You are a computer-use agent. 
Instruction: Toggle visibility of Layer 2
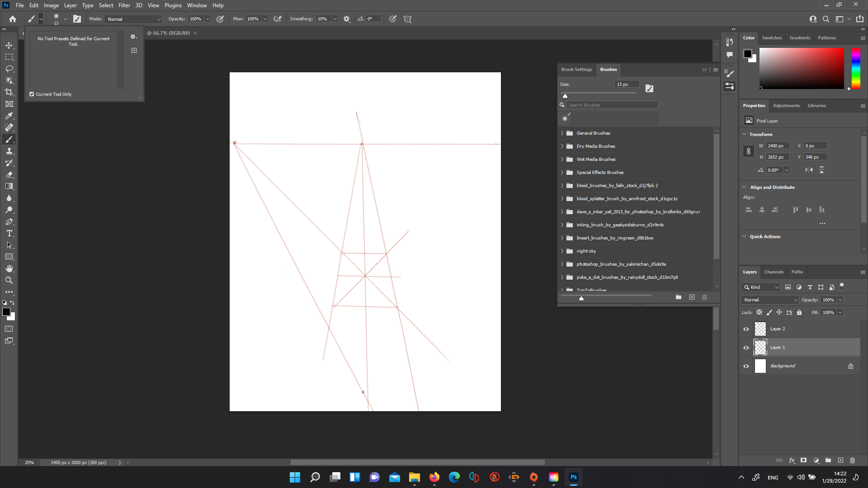tap(746, 329)
